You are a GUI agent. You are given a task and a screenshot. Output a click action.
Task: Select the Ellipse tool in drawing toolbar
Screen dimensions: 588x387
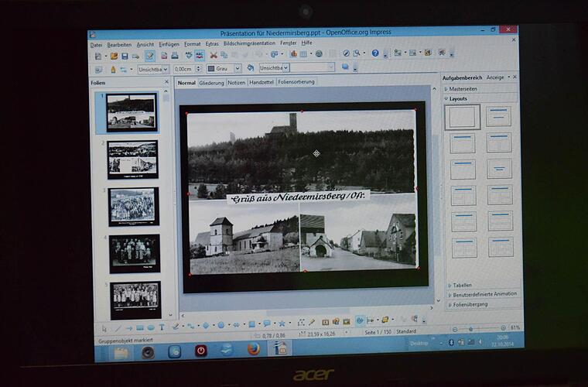pyautogui.click(x=152, y=327)
